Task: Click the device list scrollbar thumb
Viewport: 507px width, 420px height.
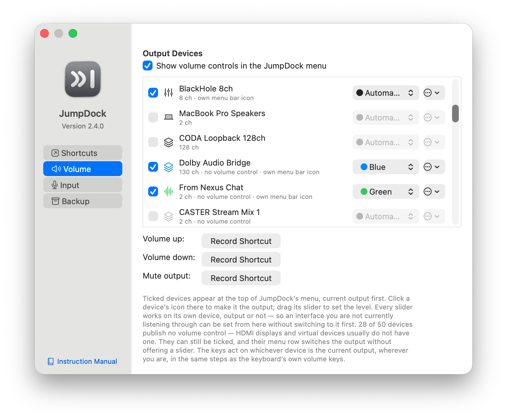Action: point(455,114)
